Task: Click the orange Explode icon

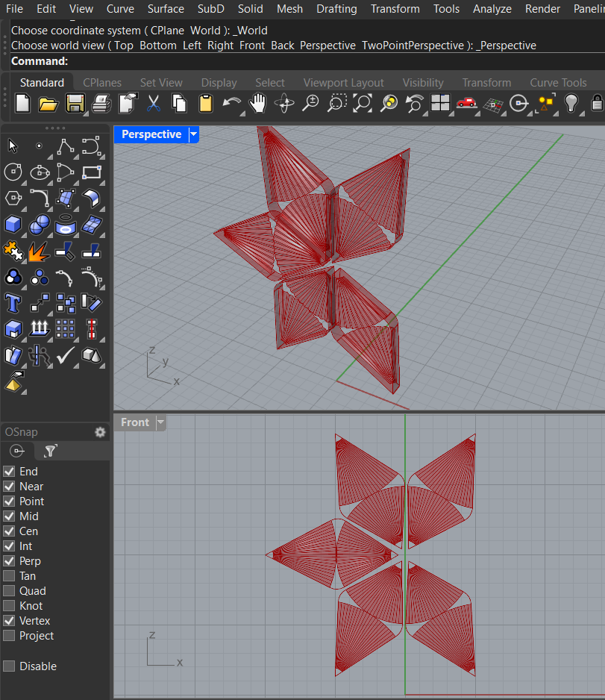Action: click(x=40, y=251)
